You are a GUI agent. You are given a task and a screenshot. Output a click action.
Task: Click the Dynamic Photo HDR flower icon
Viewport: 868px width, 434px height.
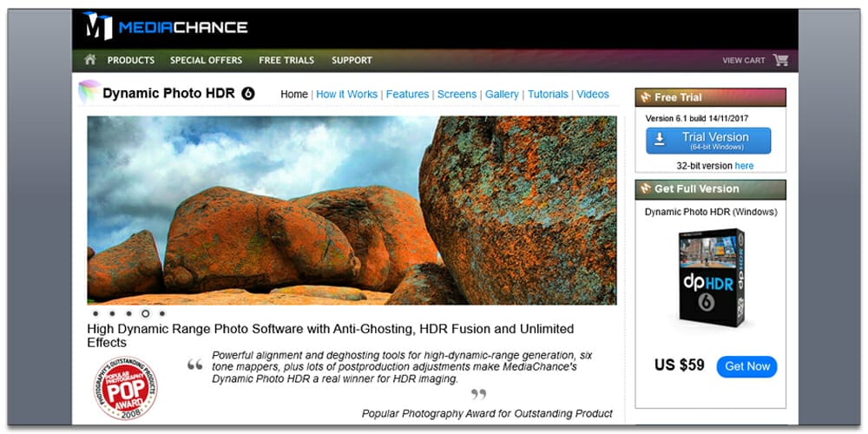coord(89,92)
